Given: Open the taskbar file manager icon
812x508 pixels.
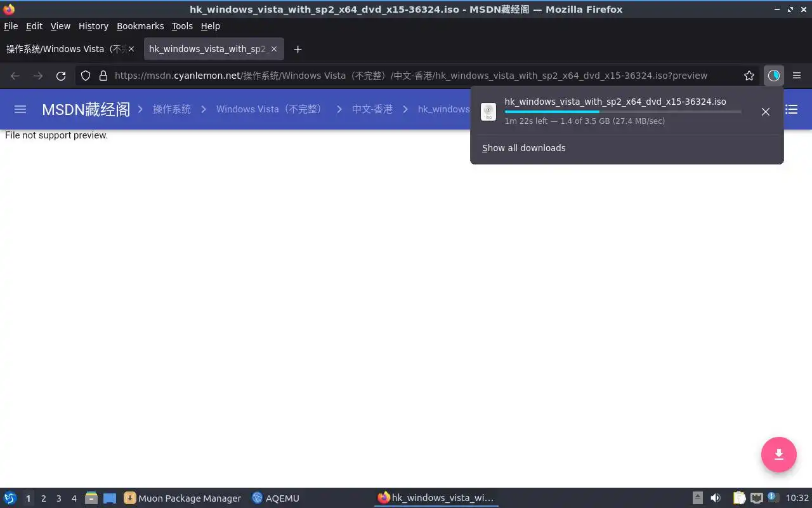Looking at the screenshot, I should point(91,498).
